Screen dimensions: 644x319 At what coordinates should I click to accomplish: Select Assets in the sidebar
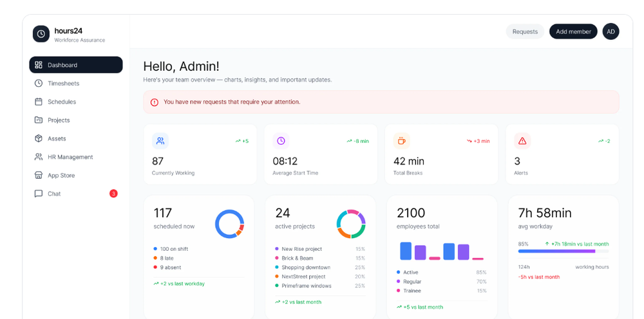tap(76, 138)
